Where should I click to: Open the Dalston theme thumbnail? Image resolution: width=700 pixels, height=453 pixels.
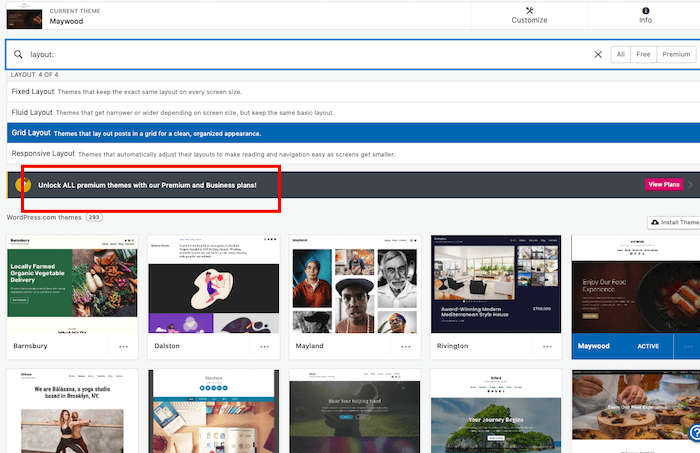pos(213,284)
